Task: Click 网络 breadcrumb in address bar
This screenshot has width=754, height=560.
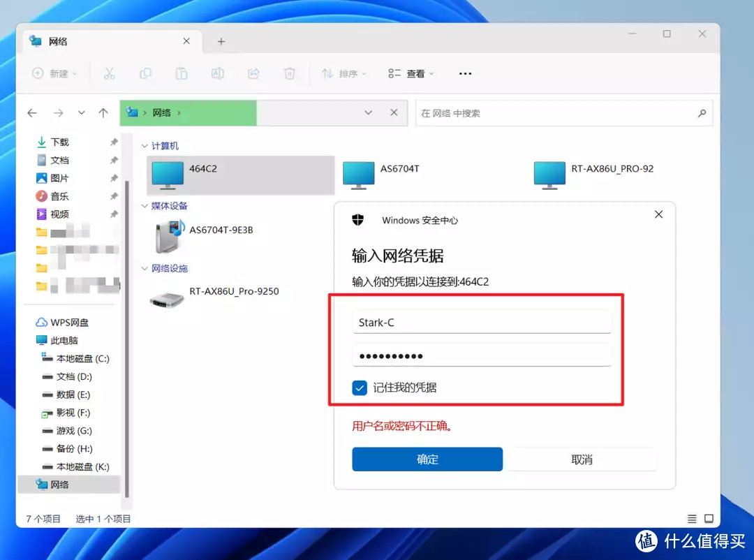Action: pos(161,113)
